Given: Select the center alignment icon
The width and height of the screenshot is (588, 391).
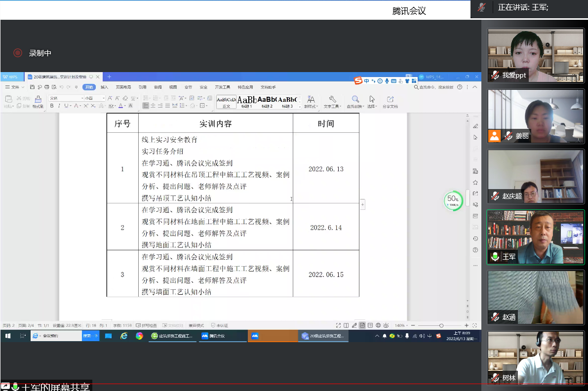Looking at the screenshot, I should point(153,106).
